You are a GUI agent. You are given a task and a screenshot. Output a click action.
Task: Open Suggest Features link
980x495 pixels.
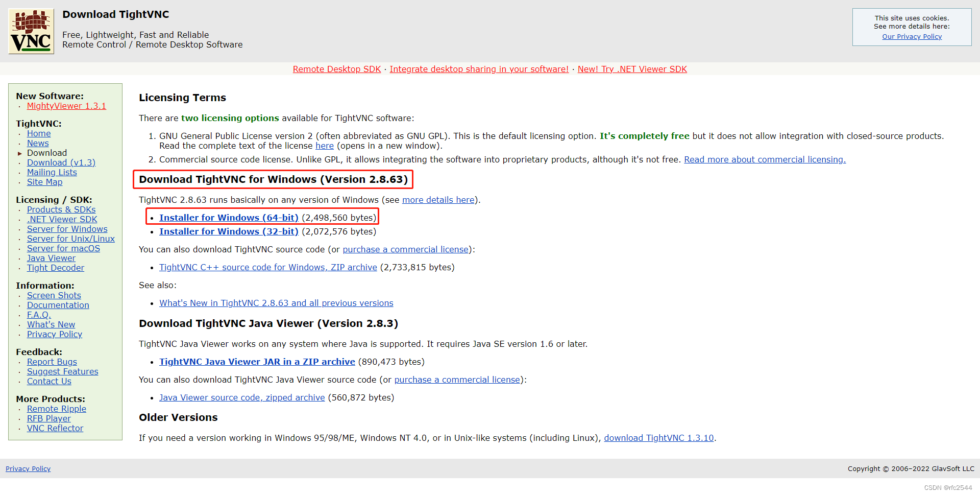[63, 371]
